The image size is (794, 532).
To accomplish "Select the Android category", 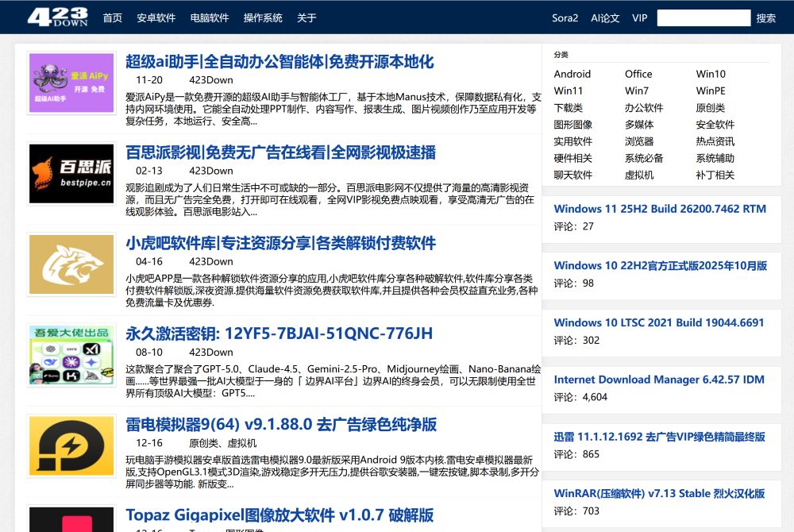I will coord(572,74).
